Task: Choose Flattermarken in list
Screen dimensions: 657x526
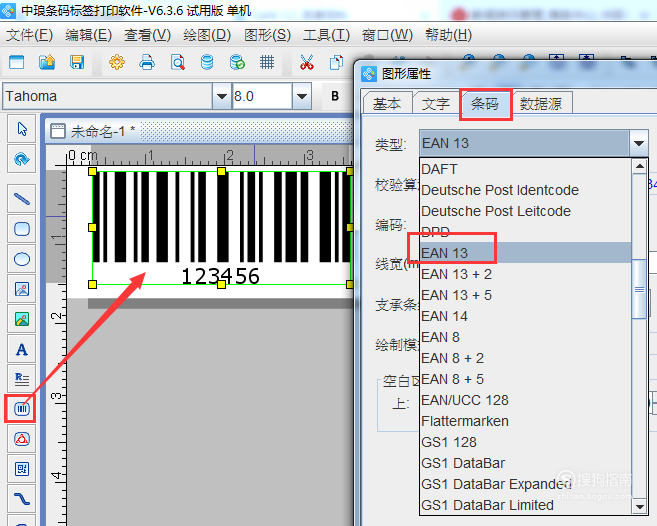Action: [526, 421]
